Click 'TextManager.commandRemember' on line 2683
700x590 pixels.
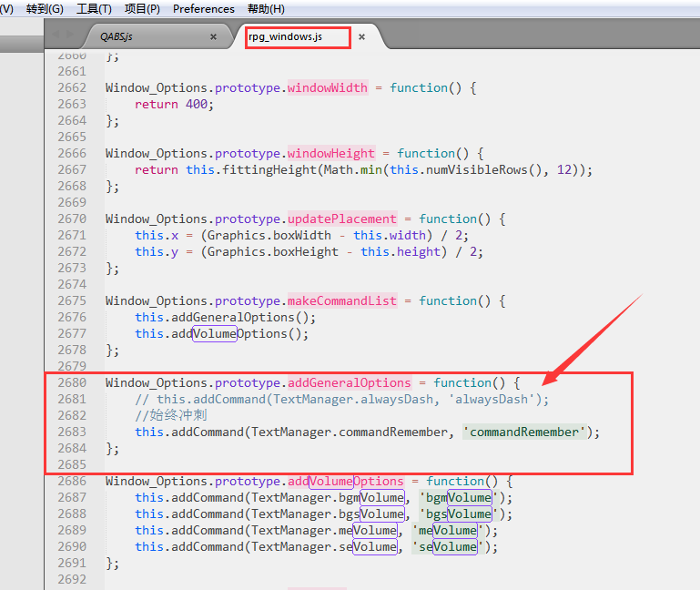tap(350, 432)
